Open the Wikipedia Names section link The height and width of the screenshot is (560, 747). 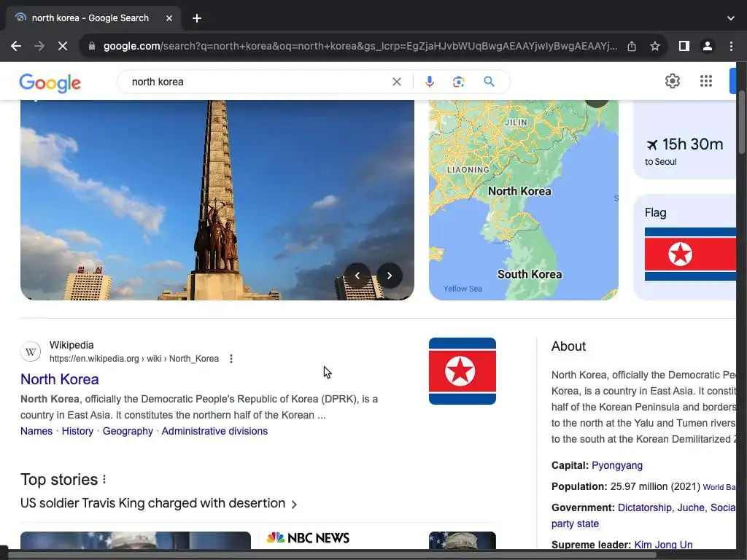tap(36, 431)
